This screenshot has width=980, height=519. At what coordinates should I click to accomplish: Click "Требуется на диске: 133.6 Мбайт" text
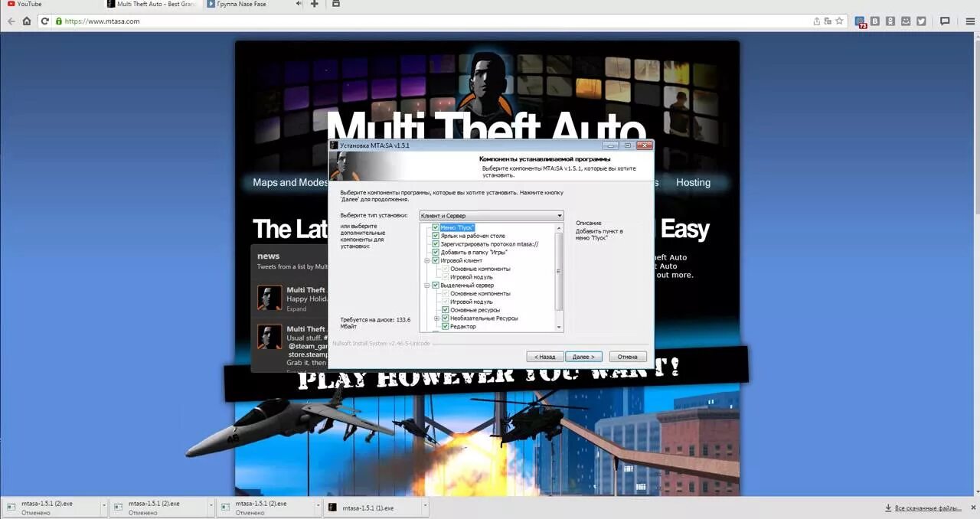[x=375, y=323]
